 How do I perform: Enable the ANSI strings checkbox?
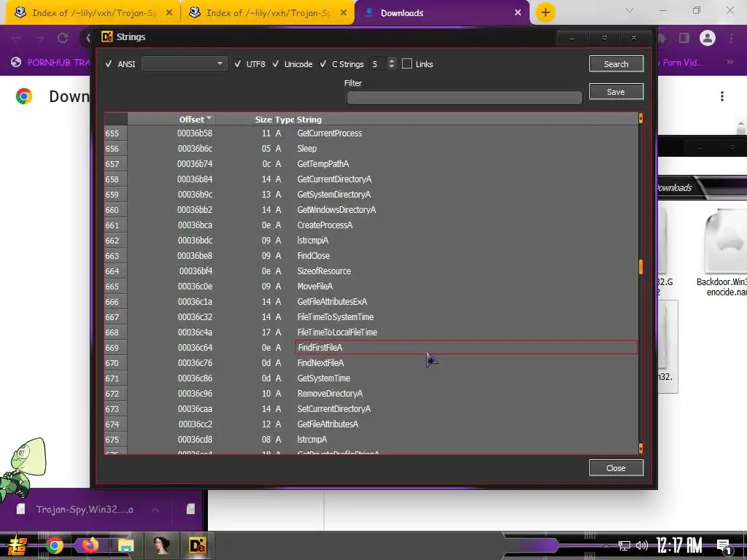(x=109, y=64)
